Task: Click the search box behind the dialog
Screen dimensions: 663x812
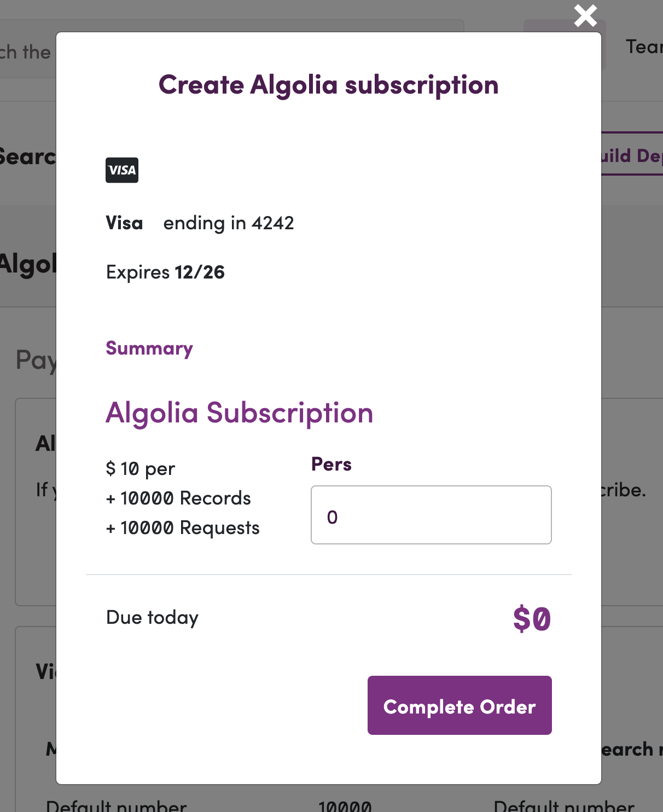Action: pos(27,52)
